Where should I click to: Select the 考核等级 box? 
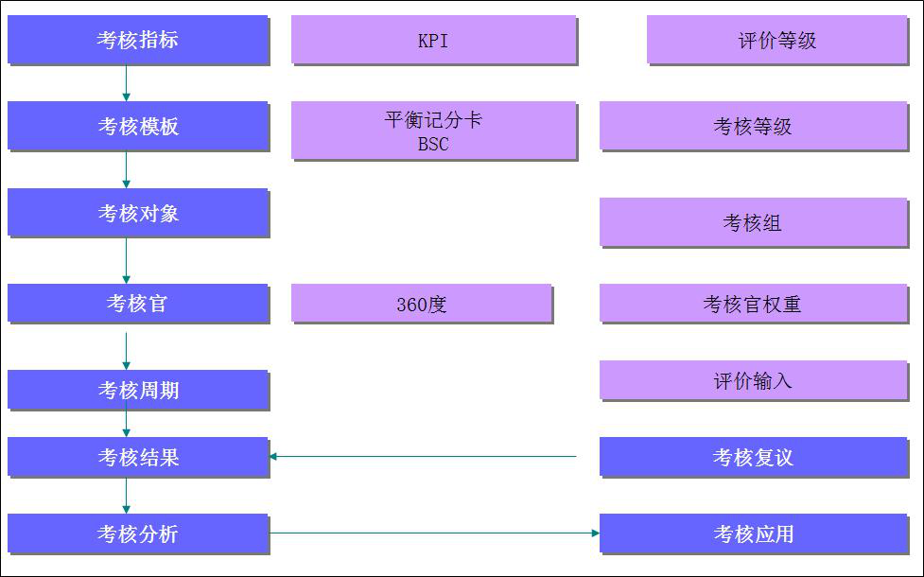pyautogui.click(x=753, y=126)
